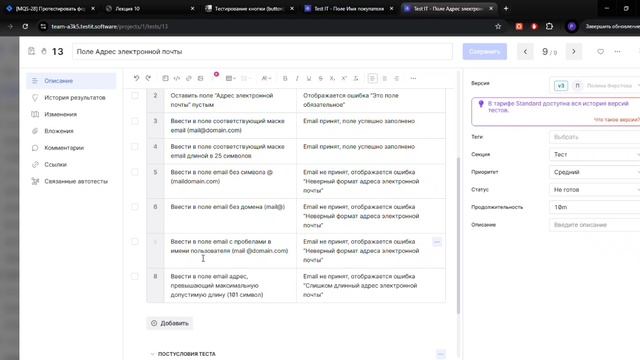Tick the checkbox for step 6
Screen dimensions: 640x360
point(135,207)
